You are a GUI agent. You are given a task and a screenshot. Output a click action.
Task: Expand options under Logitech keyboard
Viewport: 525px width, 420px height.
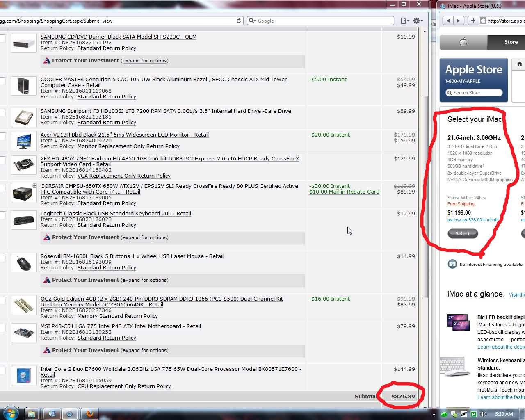coord(145,237)
